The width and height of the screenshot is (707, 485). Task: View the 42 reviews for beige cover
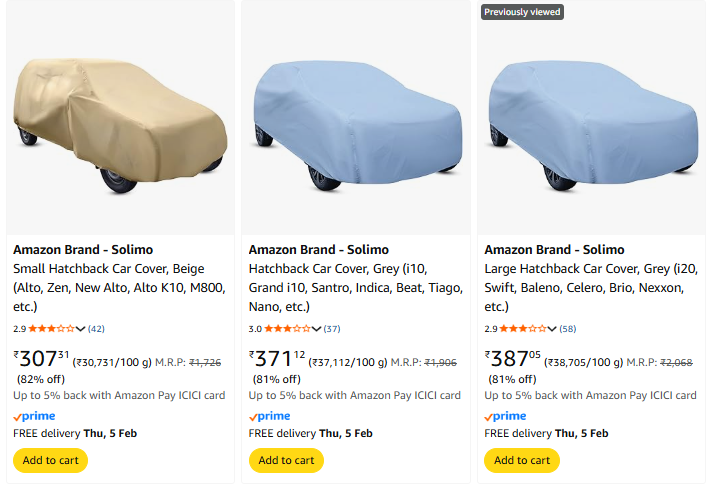coord(97,329)
